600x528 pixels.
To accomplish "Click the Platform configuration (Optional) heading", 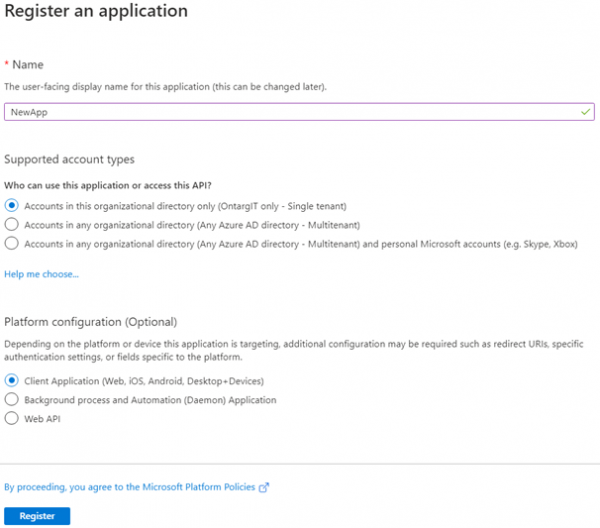I will (x=91, y=322).
